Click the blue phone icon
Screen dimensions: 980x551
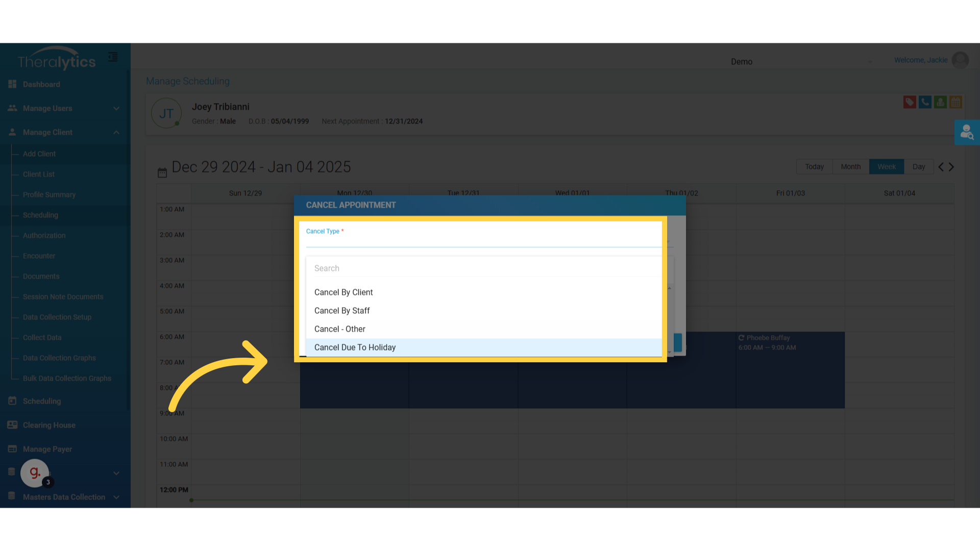point(925,102)
